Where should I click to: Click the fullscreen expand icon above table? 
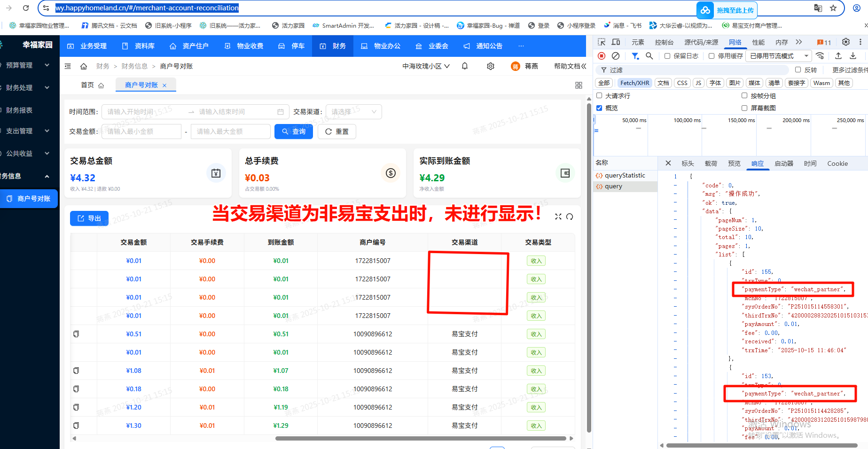(x=558, y=217)
